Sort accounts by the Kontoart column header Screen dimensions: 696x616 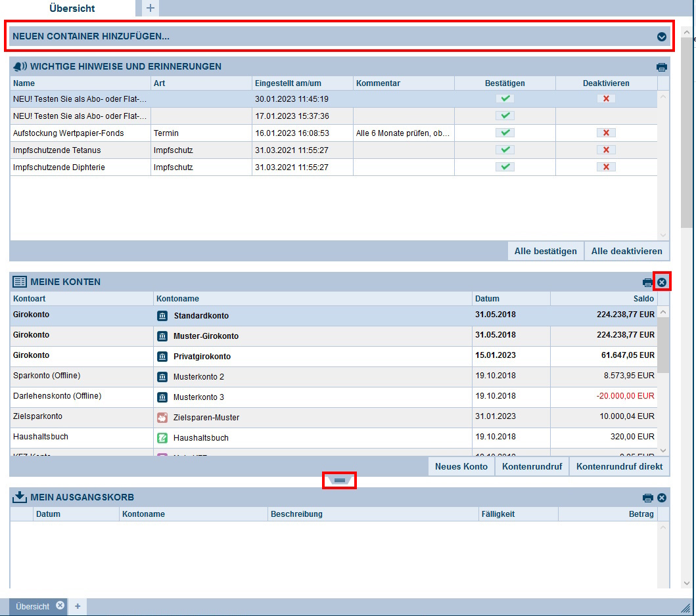pos(81,299)
